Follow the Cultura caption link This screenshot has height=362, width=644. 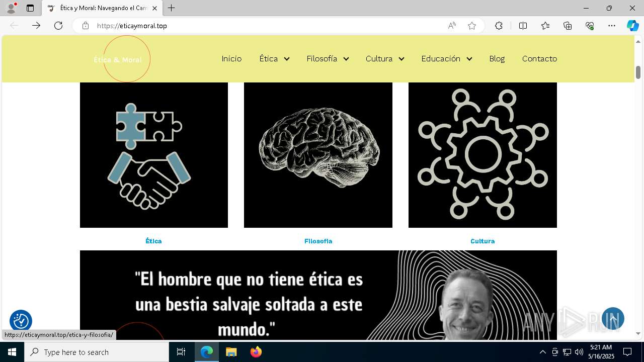[x=482, y=241]
